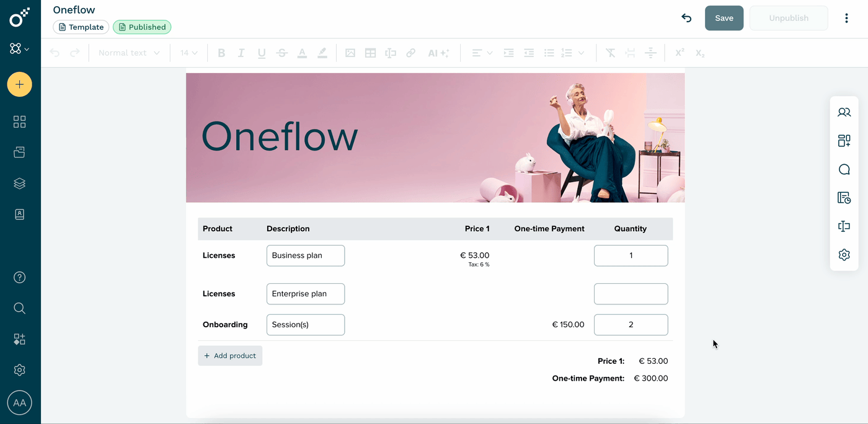868x424 pixels.
Task: Insert a horizontal line from toolbar
Action: [x=650, y=53]
